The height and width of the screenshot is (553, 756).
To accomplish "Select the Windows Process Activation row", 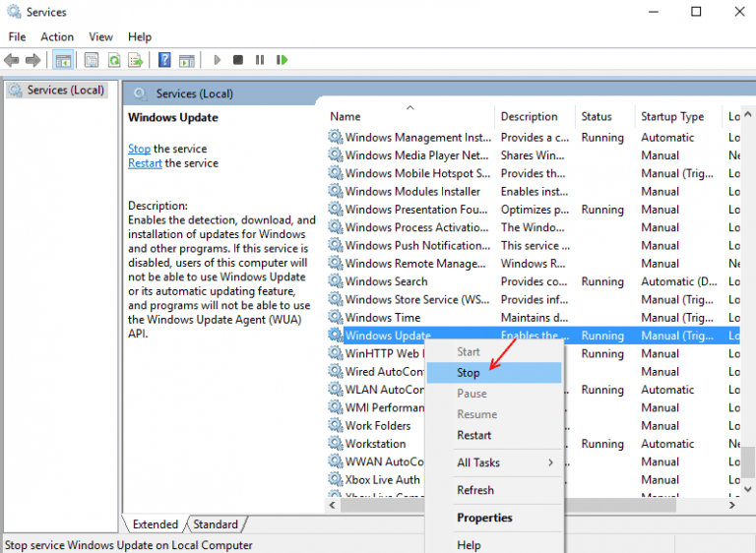I will click(533, 227).
